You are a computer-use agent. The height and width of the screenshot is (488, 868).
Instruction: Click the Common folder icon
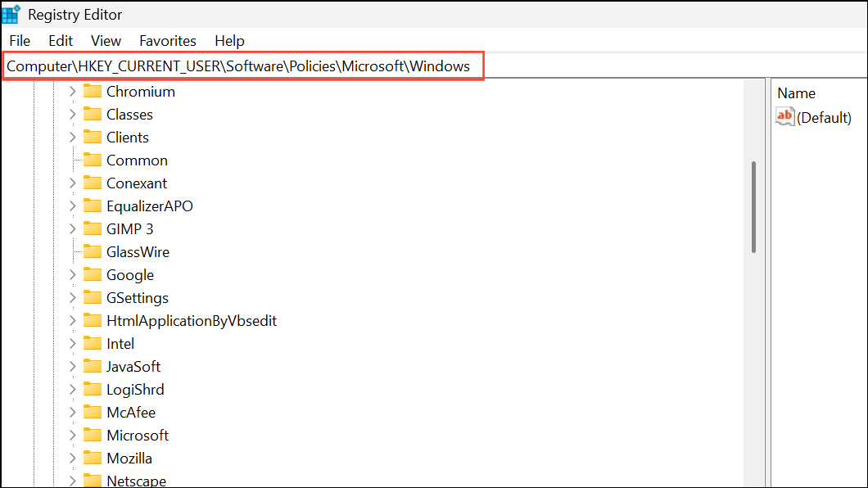(93, 160)
